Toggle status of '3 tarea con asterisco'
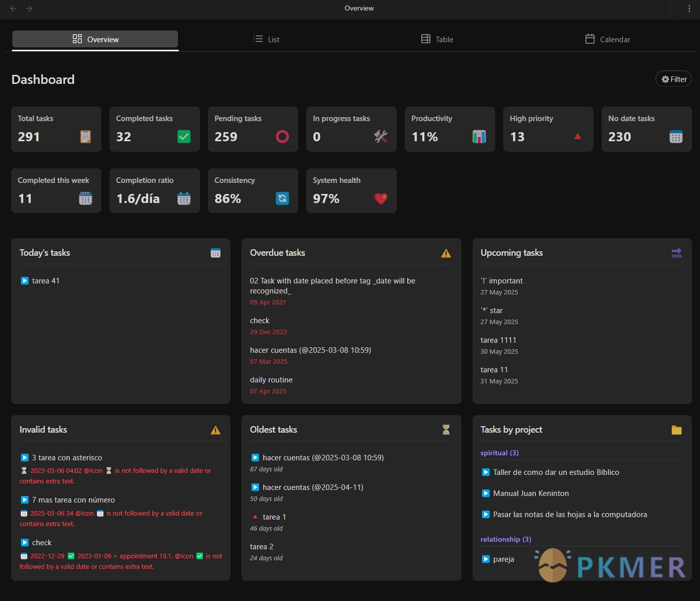Screen dimensions: 700x601 pos(25,458)
